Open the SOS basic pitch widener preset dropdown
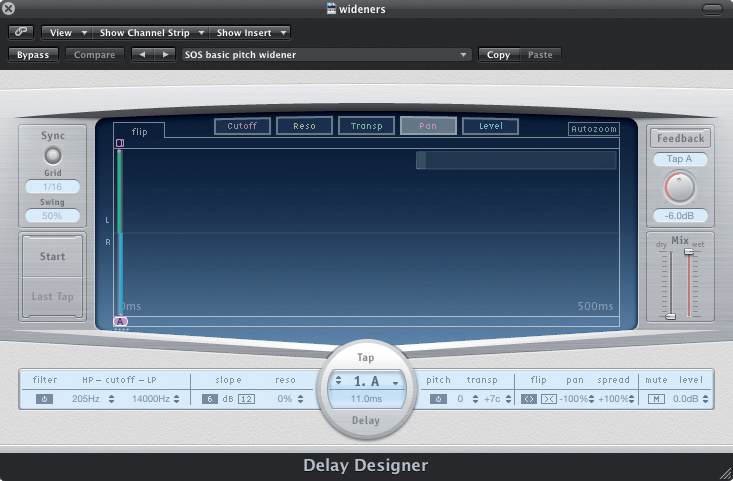Image resolution: width=733 pixels, height=481 pixels. (x=326, y=55)
